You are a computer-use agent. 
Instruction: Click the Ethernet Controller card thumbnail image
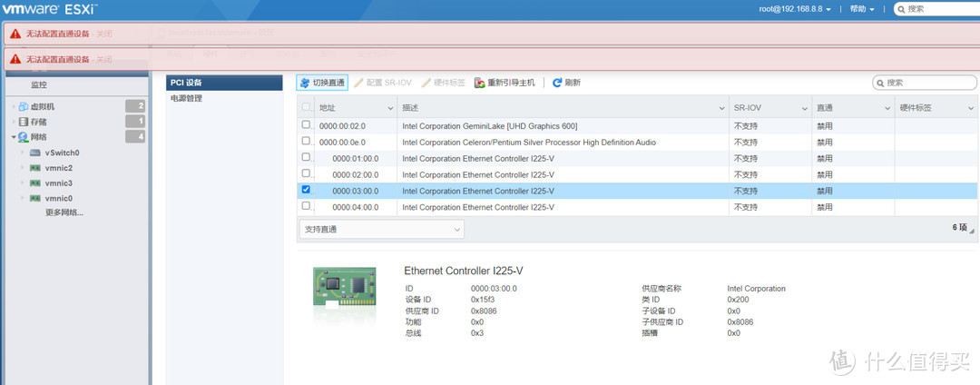click(x=345, y=289)
